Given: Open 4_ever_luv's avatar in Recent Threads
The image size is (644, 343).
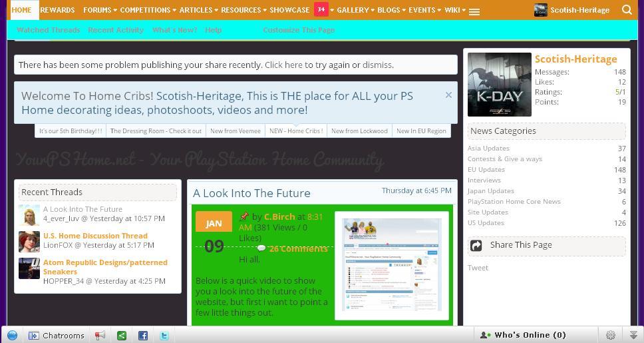Looking at the screenshot, I should [x=29, y=215].
